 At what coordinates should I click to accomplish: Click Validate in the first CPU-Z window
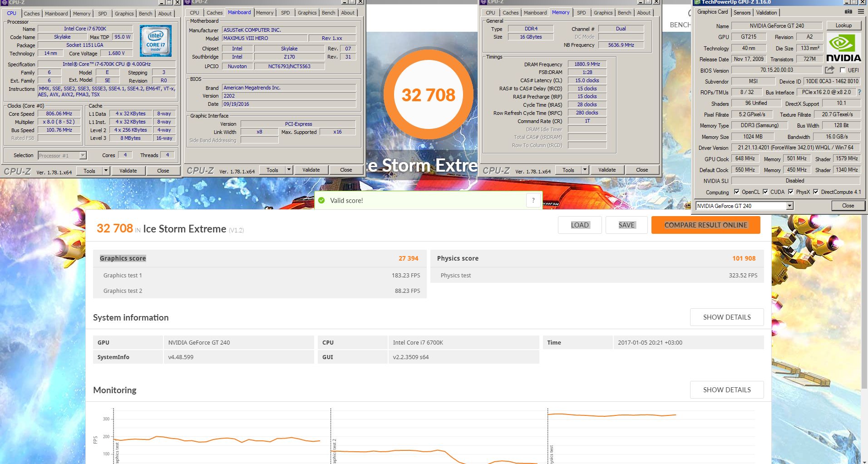coord(128,171)
